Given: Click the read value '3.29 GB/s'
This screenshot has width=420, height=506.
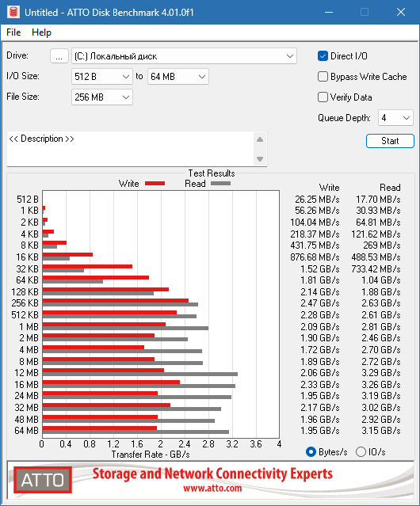Looking at the screenshot, I should [x=381, y=373].
